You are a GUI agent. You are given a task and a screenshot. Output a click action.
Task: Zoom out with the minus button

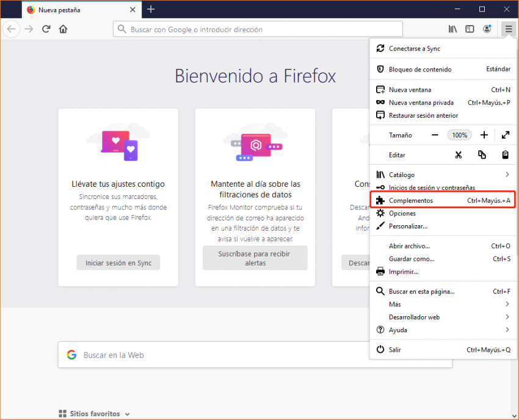click(x=435, y=135)
